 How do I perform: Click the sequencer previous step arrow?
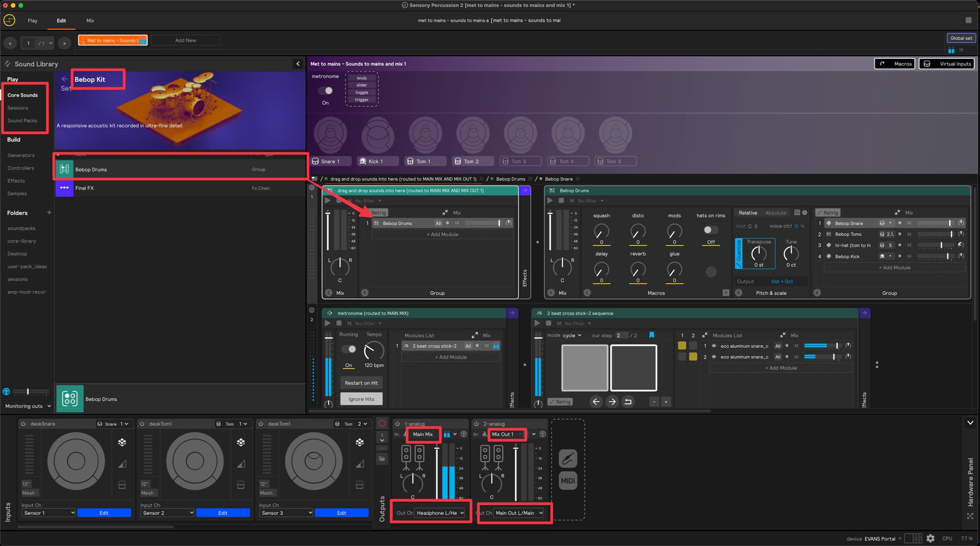(596, 402)
